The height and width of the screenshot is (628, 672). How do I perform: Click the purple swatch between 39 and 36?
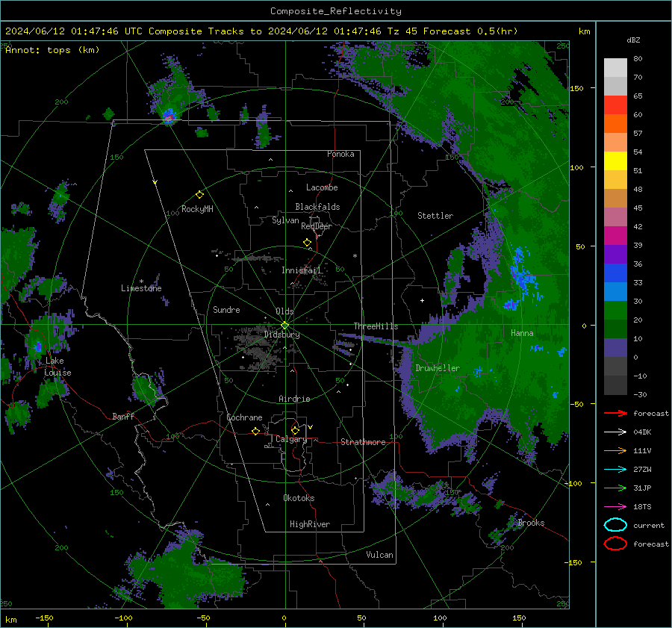coord(615,254)
